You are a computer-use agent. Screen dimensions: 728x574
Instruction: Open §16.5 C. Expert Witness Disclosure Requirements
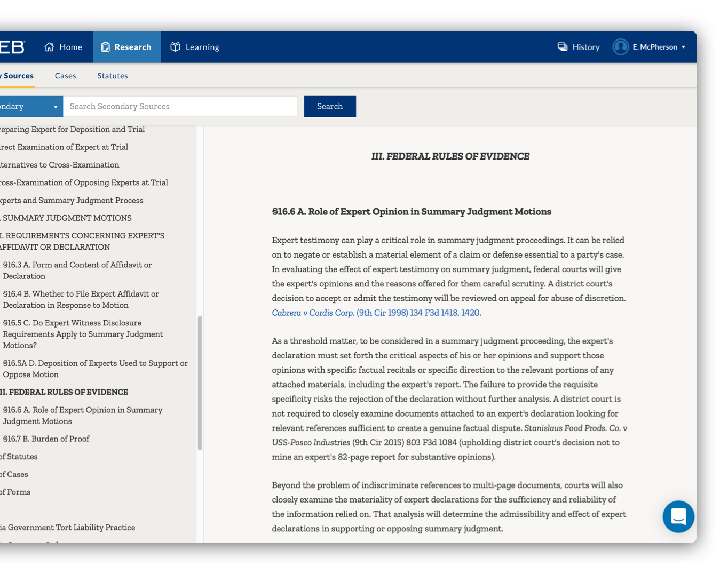click(83, 334)
